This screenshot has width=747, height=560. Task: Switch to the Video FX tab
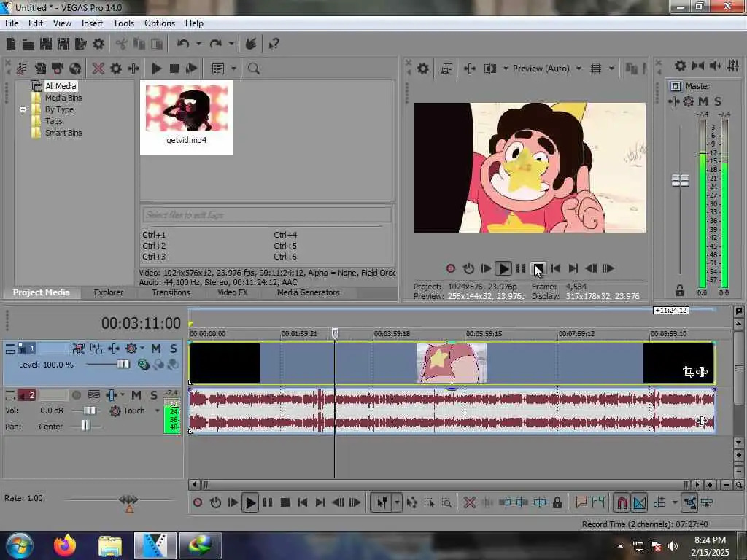(233, 292)
